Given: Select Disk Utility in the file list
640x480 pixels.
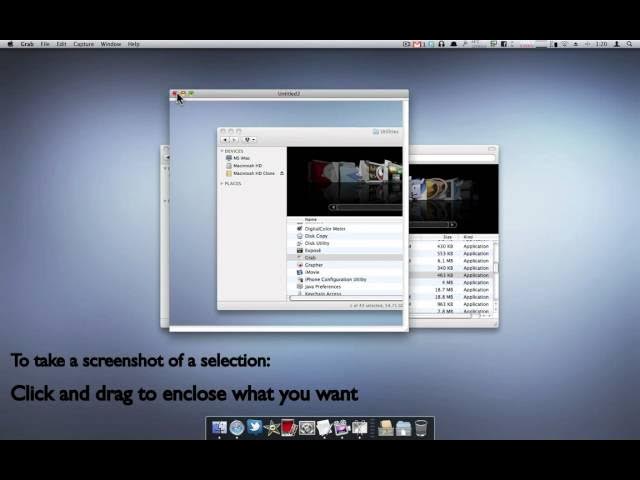Looking at the screenshot, I should pos(317,243).
